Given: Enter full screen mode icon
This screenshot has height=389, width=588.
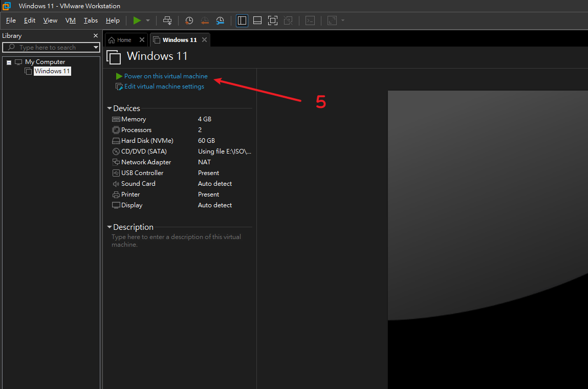Looking at the screenshot, I should click(273, 20).
